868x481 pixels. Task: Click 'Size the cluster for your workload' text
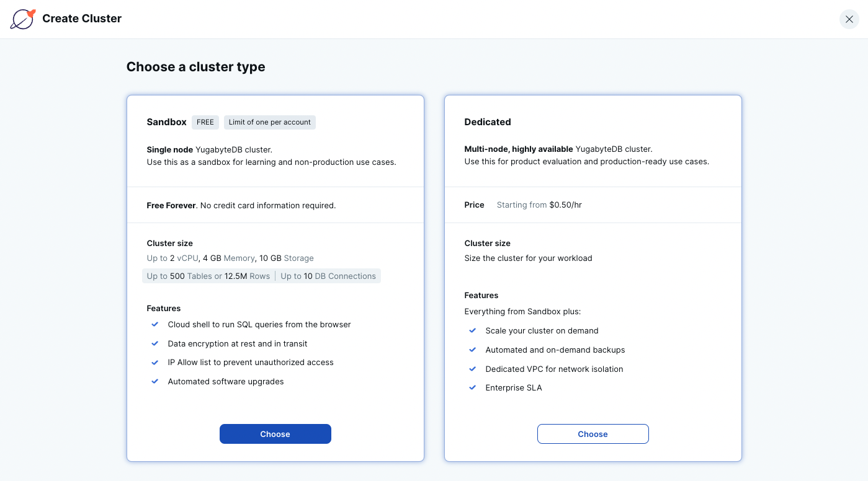coord(529,258)
